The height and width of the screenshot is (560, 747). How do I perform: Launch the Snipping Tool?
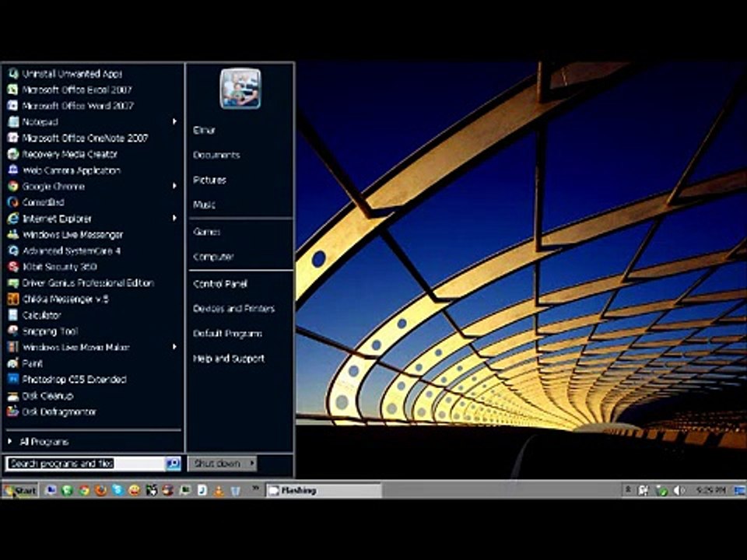click(x=93, y=331)
